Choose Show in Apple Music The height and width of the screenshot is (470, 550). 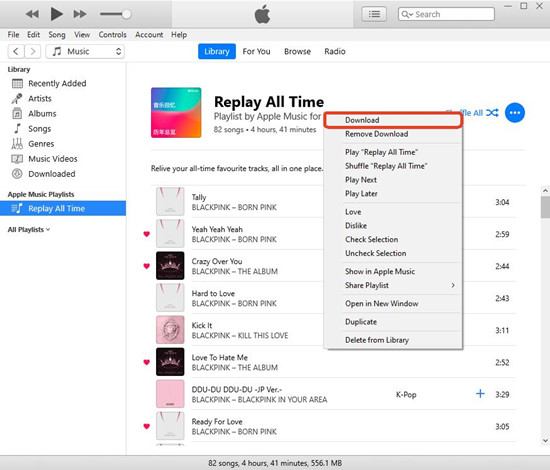[x=393, y=271]
